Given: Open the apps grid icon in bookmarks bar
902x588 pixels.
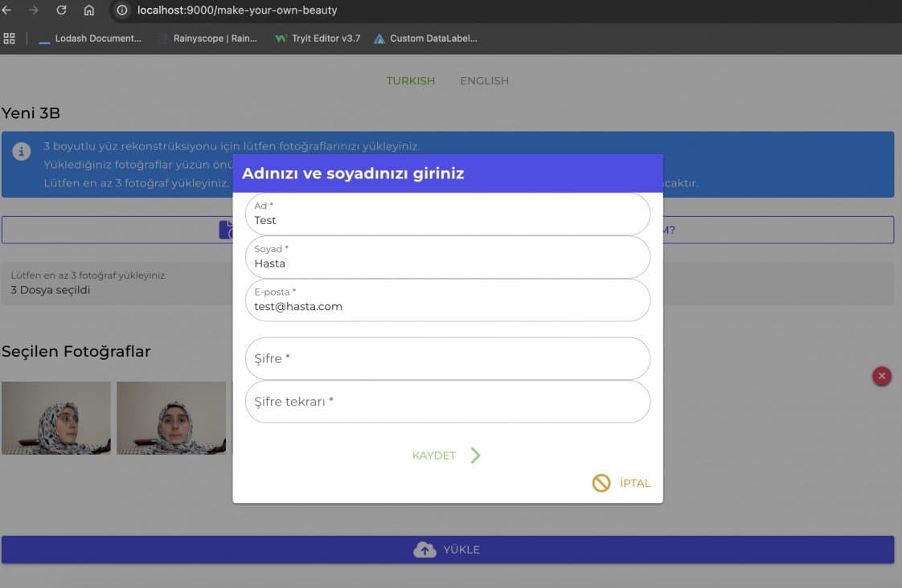Looking at the screenshot, I should [x=9, y=39].
